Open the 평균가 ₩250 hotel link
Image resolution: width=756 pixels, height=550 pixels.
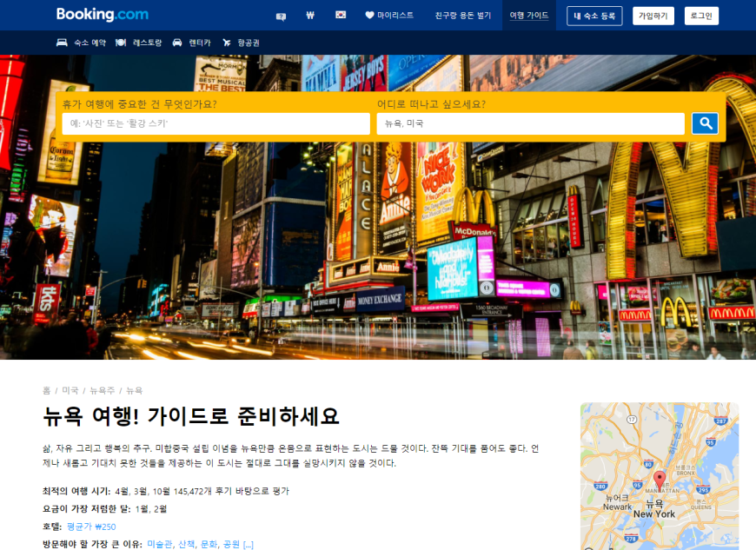click(x=91, y=527)
